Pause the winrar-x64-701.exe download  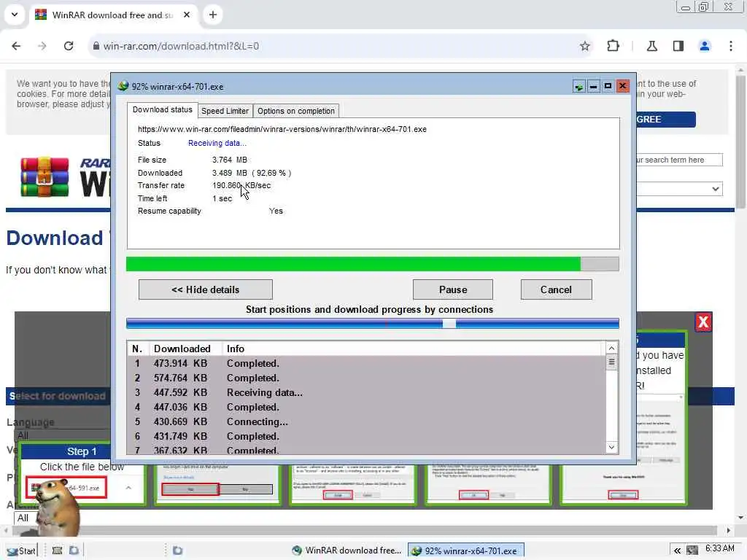coord(452,289)
